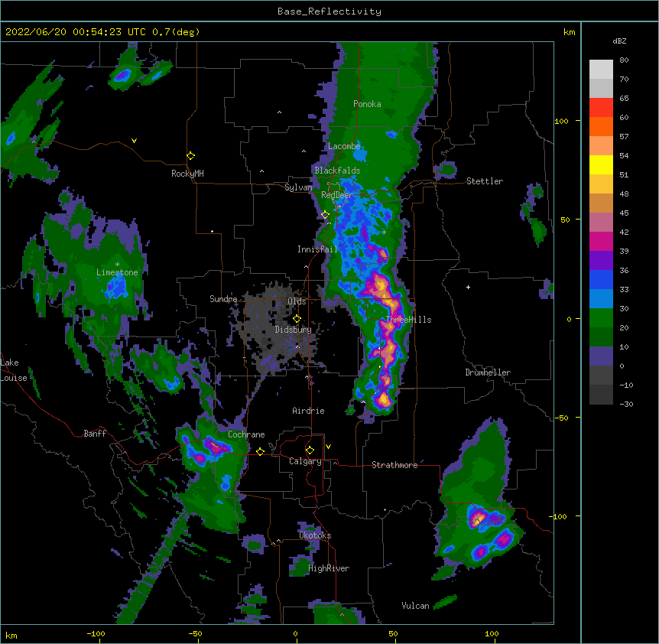Click the -50 tick label on bottom axis
This screenshot has height=644, width=659.
[195, 633]
